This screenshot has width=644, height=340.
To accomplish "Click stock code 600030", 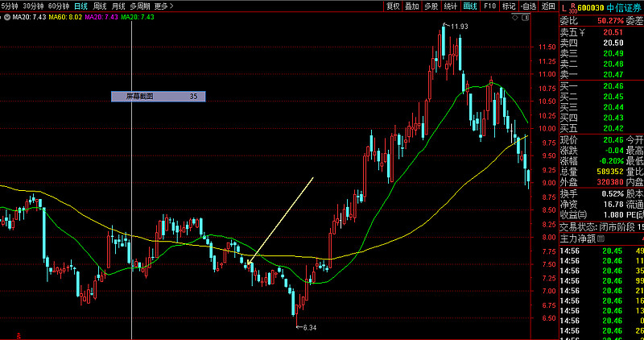I will coord(591,8).
